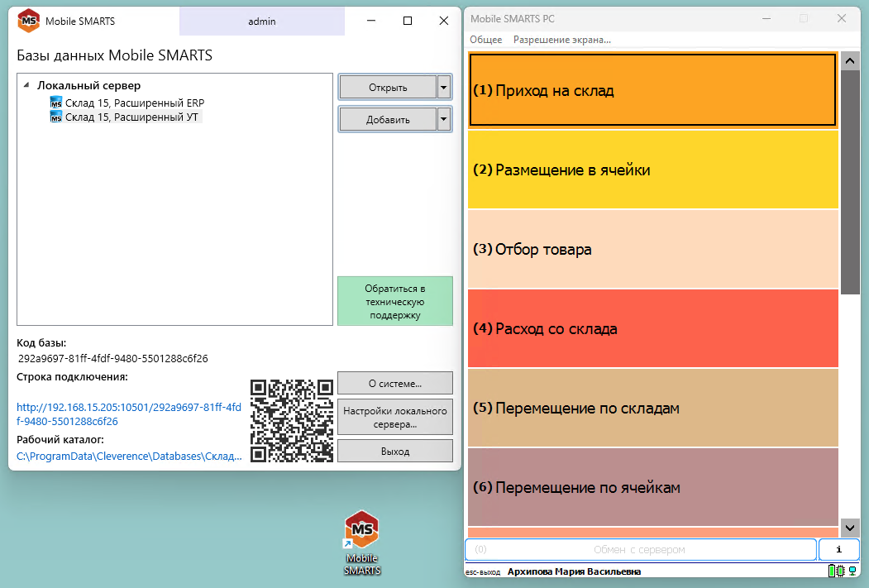Collapse the Локальный сервер tree node
Image resolution: width=869 pixels, height=588 pixels.
[x=26, y=85]
